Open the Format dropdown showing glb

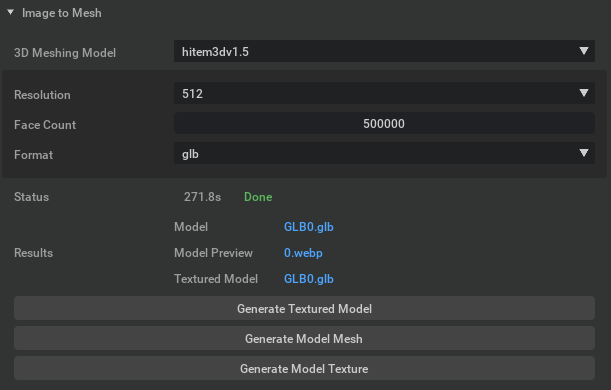[x=384, y=154]
